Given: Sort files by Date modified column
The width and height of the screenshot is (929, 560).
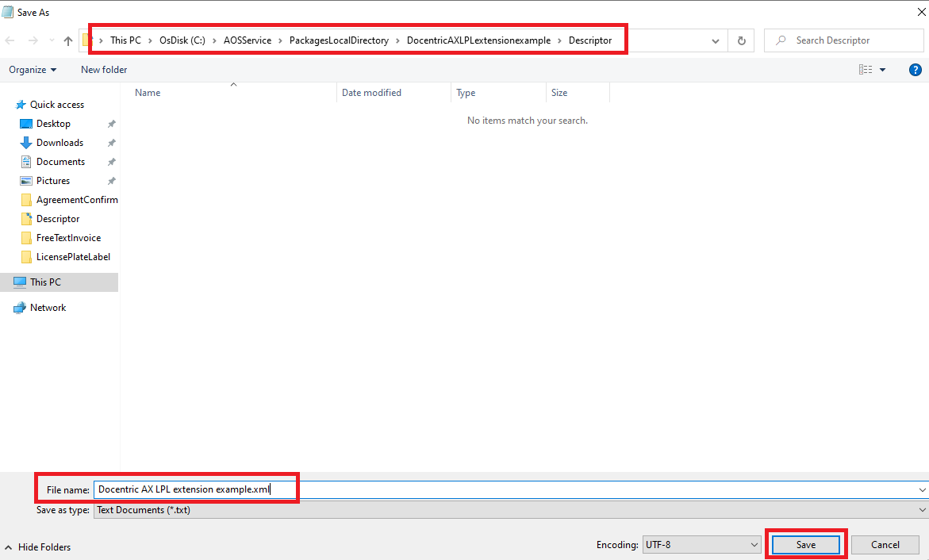Looking at the screenshot, I should 371,93.
